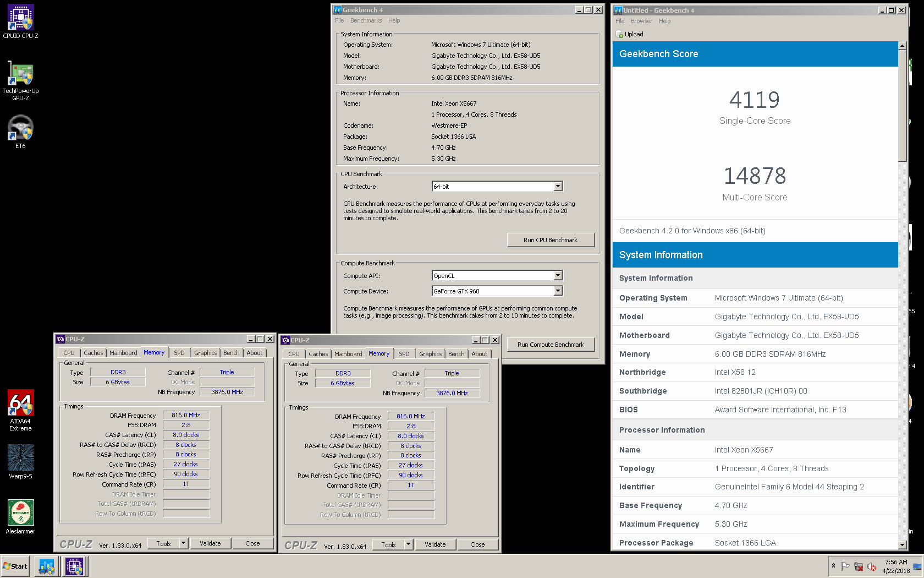Open the Help menu in Untitled - Geekbench 4
The width and height of the screenshot is (924, 578).
pyautogui.click(x=664, y=21)
